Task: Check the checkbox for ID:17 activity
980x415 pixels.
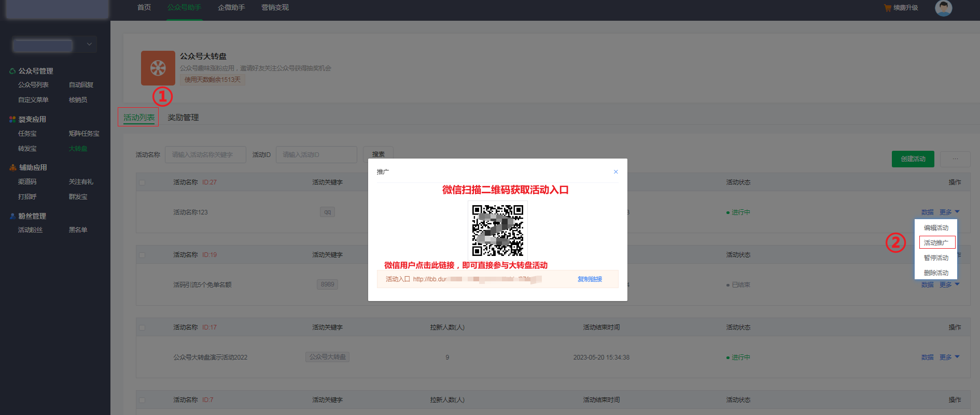Action: 142,327
